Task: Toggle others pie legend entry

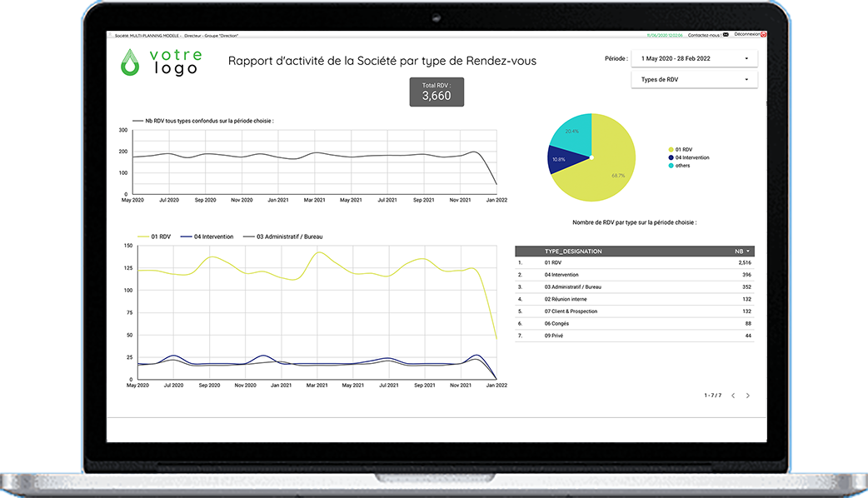Action: (x=679, y=166)
